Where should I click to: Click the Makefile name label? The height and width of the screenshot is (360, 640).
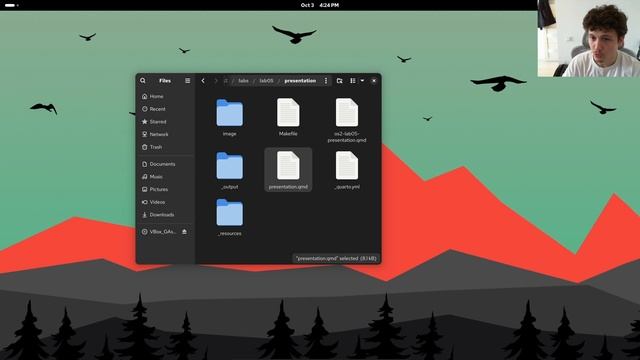tap(288, 133)
